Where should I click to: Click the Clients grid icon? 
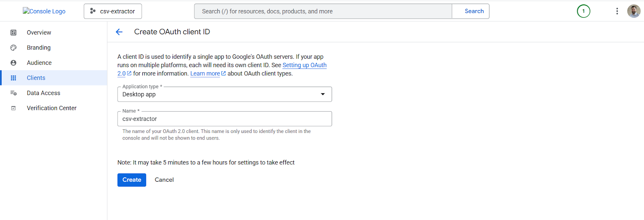pyautogui.click(x=13, y=78)
